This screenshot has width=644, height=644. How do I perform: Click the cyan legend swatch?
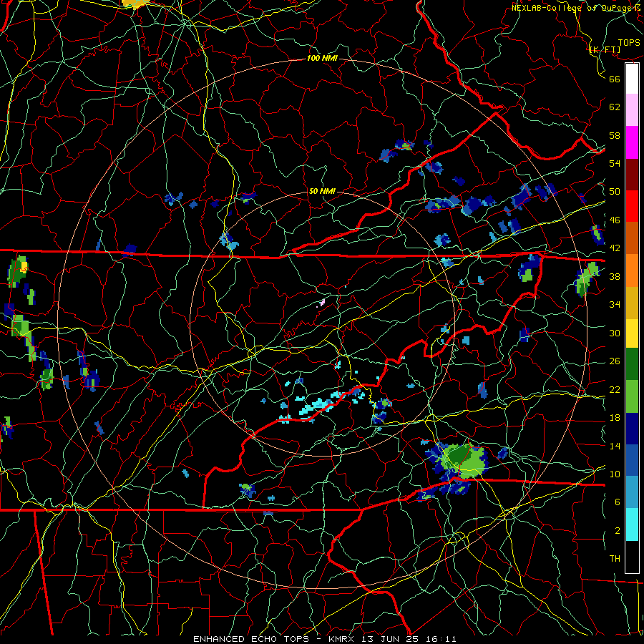pyautogui.click(x=632, y=525)
